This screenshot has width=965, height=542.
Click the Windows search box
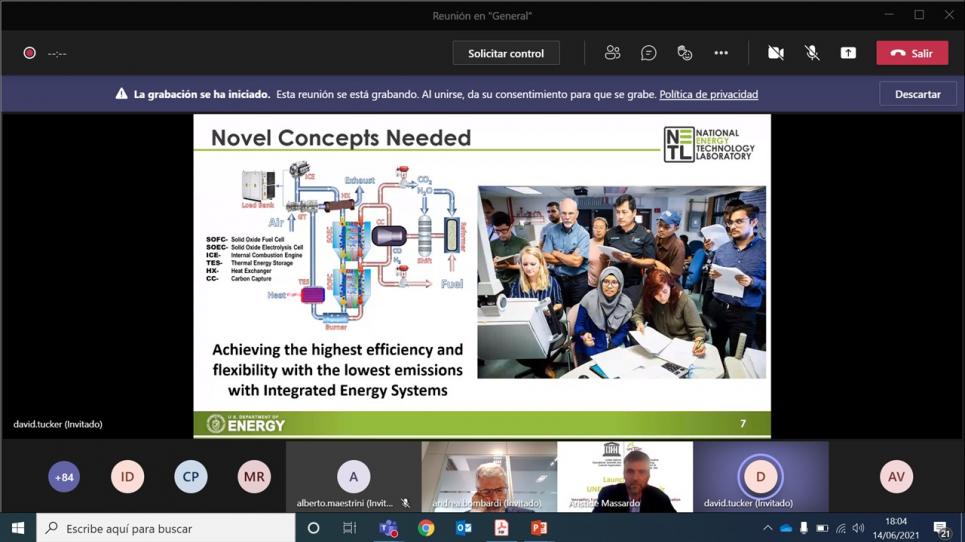point(166,528)
